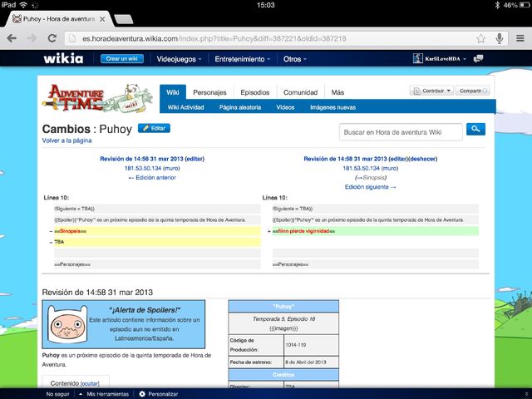Click the "8 de Abril del 2013" cell

(x=311, y=362)
